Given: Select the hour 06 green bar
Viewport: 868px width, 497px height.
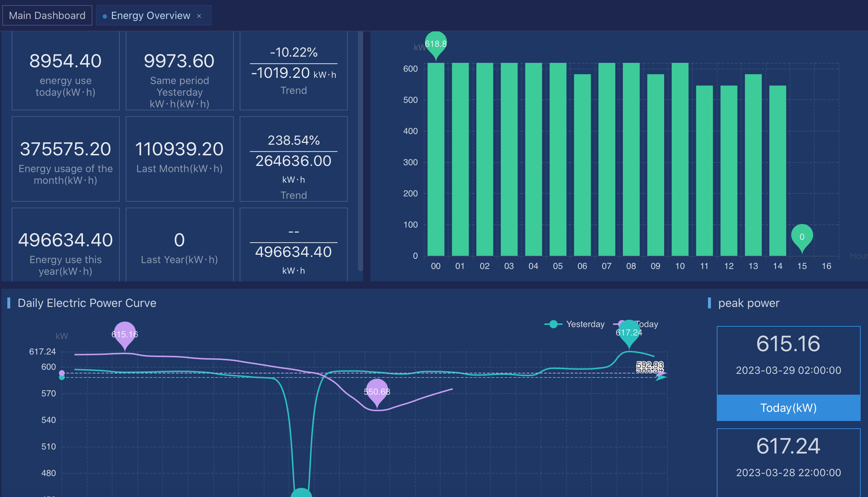Looking at the screenshot, I should point(582,165).
